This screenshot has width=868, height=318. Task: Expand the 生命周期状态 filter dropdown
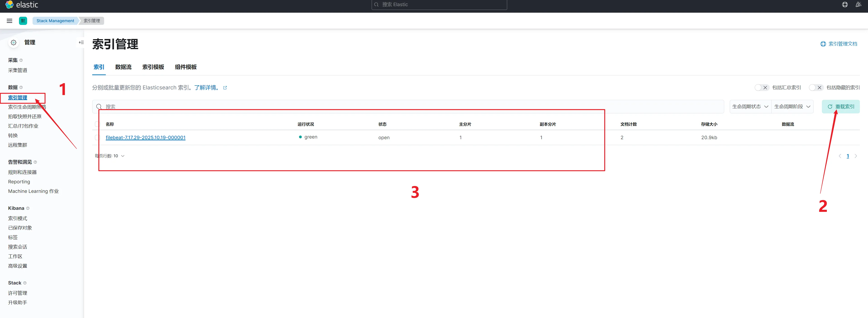(x=750, y=107)
